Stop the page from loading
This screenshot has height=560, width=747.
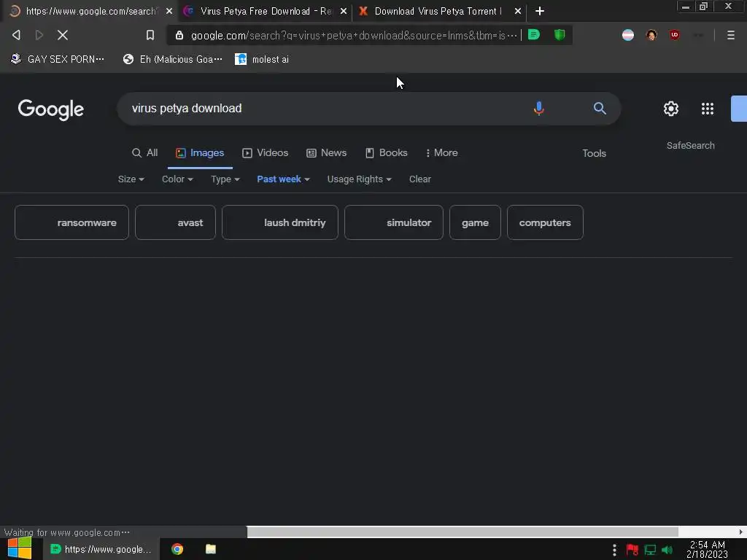pyautogui.click(x=63, y=35)
